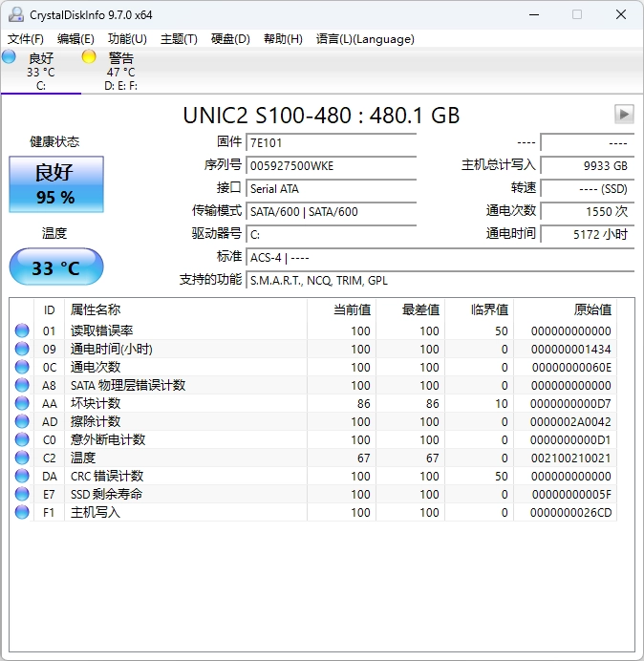Click the ID column header
This screenshot has width=644, height=661.
50,309
